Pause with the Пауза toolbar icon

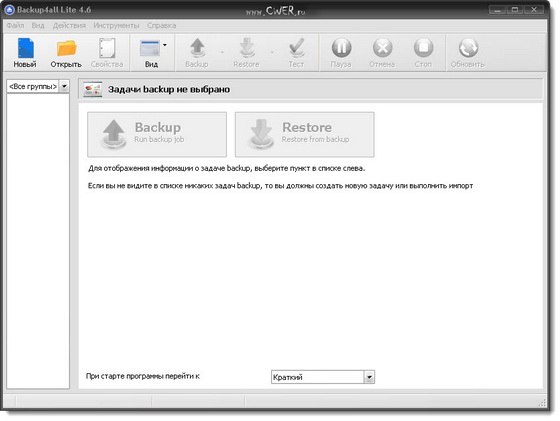tap(341, 47)
